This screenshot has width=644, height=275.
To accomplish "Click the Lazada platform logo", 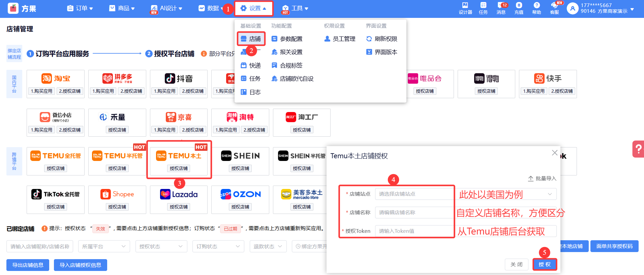I will [x=179, y=194].
